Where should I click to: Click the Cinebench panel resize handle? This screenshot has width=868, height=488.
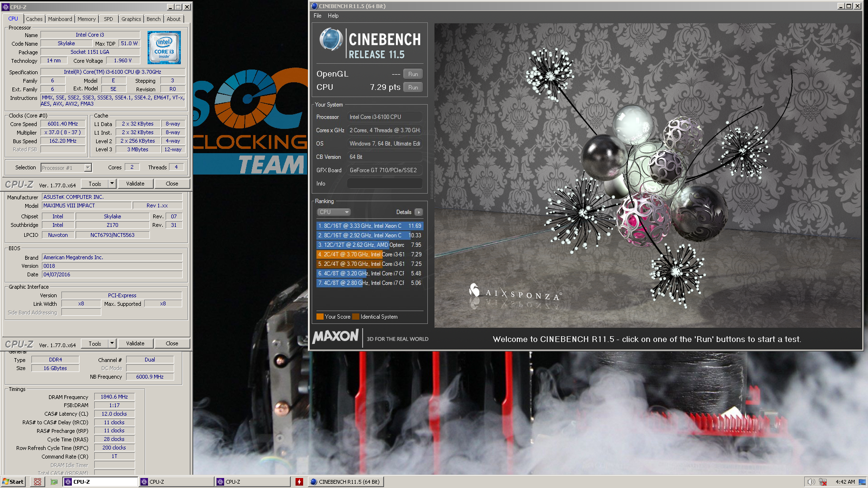(x=432, y=185)
